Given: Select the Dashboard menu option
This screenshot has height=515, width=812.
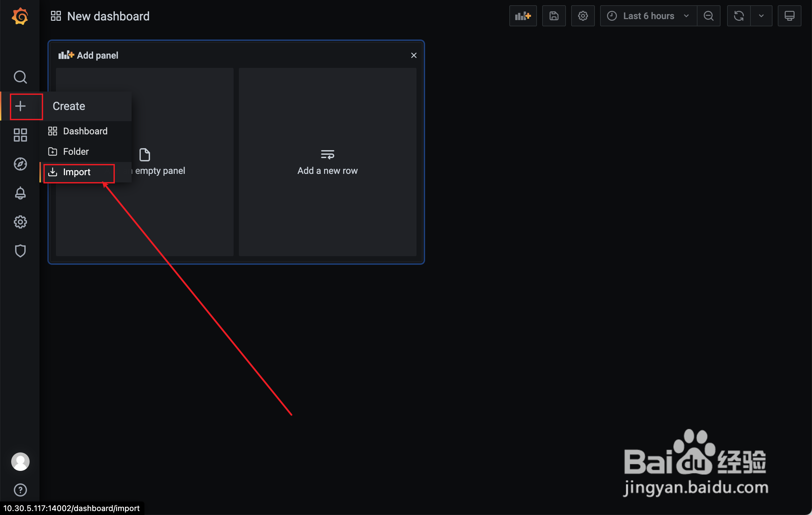Looking at the screenshot, I should [x=85, y=131].
